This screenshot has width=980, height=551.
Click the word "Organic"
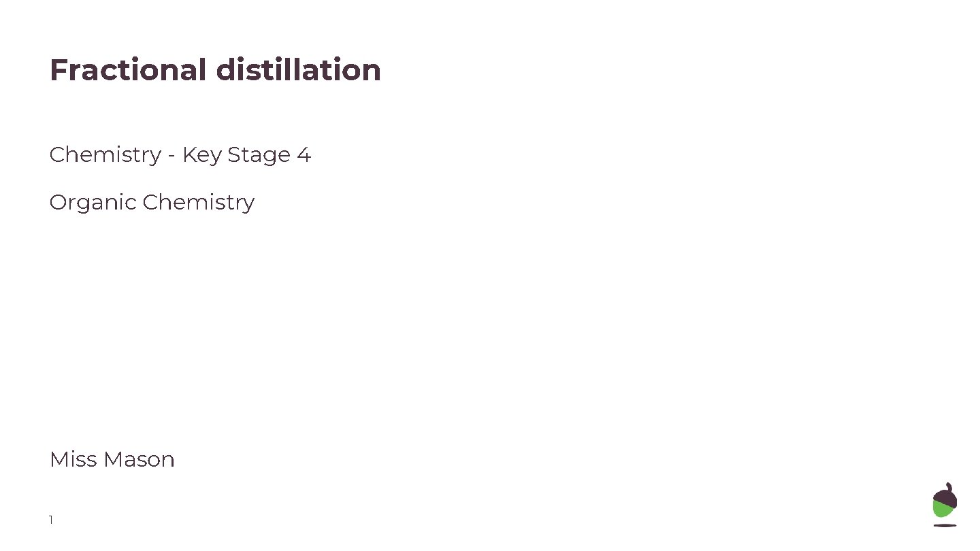(x=93, y=203)
